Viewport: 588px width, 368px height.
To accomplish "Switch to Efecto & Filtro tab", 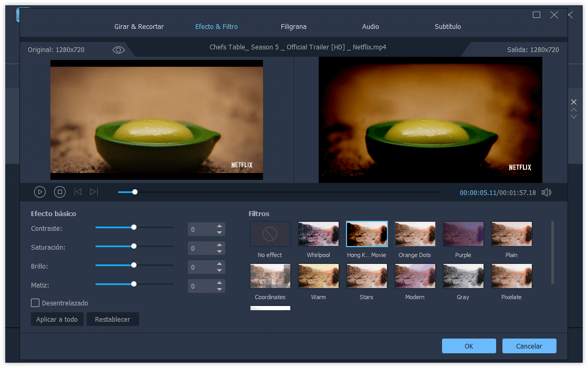I will [216, 27].
